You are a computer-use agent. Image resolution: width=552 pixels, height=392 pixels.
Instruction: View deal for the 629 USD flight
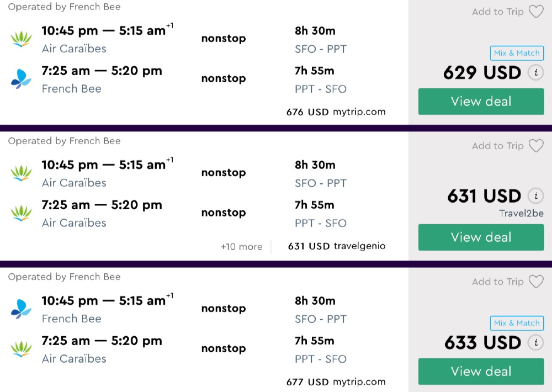(x=481, y=102)
